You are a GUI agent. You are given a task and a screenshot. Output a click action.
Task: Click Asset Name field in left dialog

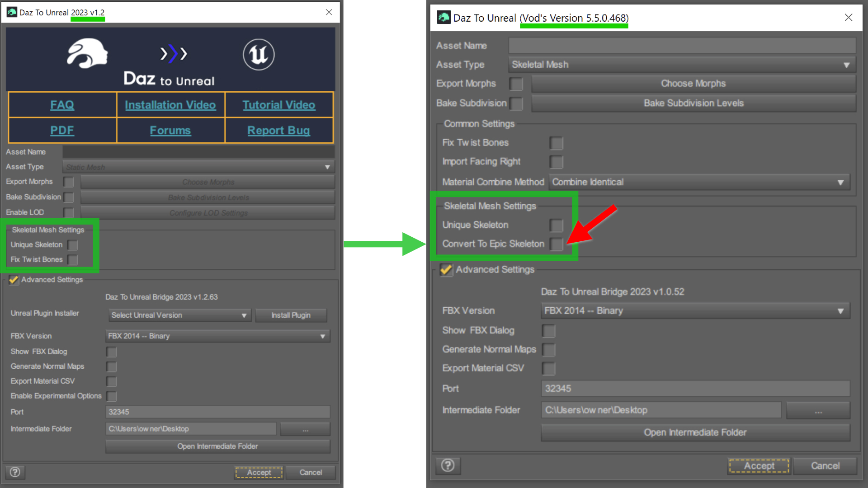[x=198, y=152]
